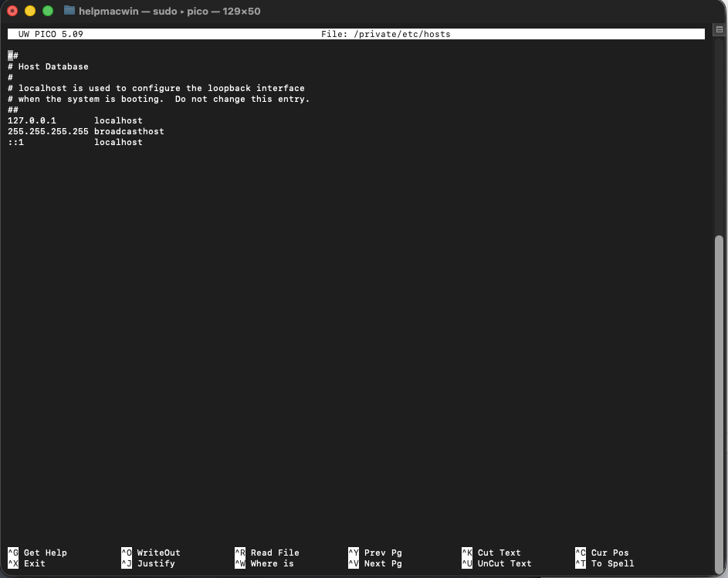This screenshot has height=578, width=728.
Task: Click the ^G Get Help shortcut
Action: [38, 553]
